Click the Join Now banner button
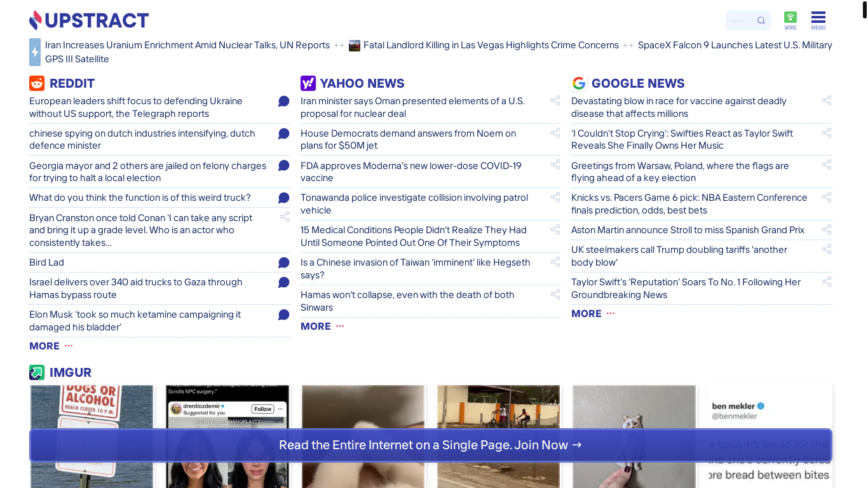Screen dimensions: 868x488 [x=431, y=445]
